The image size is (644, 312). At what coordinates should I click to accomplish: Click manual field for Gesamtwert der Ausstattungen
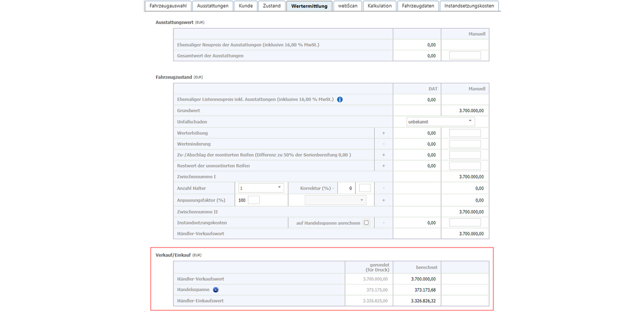[465, 55]
